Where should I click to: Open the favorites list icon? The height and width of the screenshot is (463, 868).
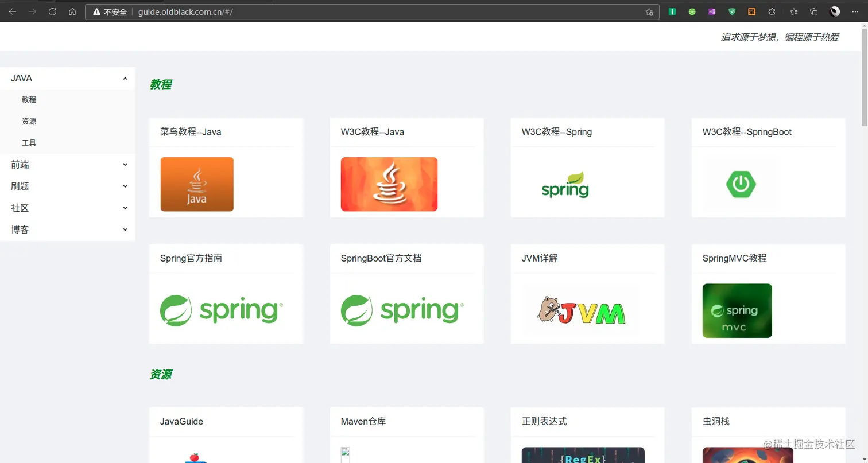794,11
